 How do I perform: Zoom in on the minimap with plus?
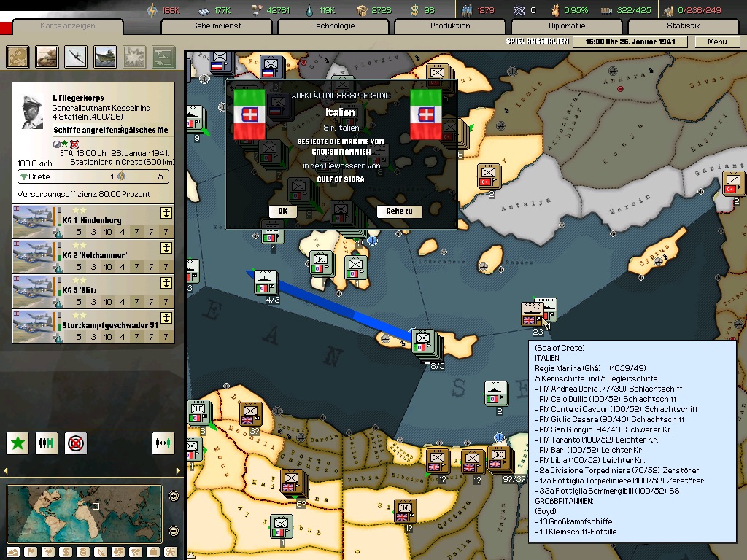tap(174, 497)
